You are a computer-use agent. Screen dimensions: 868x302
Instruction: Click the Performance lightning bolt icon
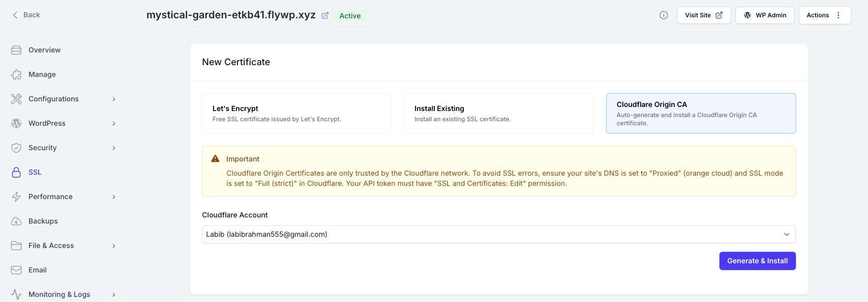(x=16, y=197)
